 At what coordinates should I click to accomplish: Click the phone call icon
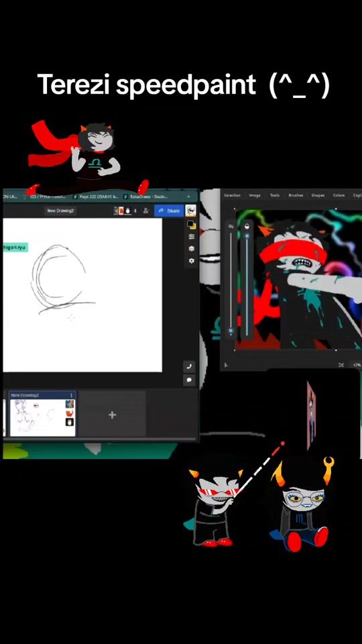click(x=189, y=366)
